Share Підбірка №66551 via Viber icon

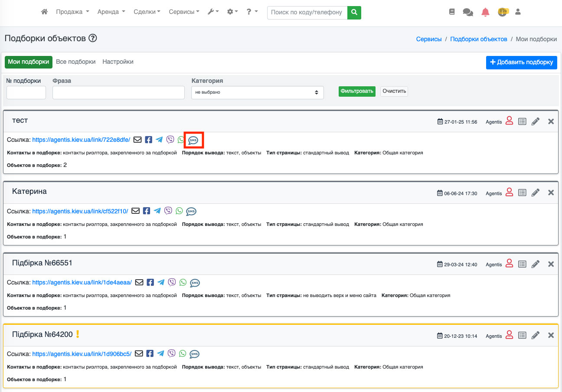tap(172, 282)
